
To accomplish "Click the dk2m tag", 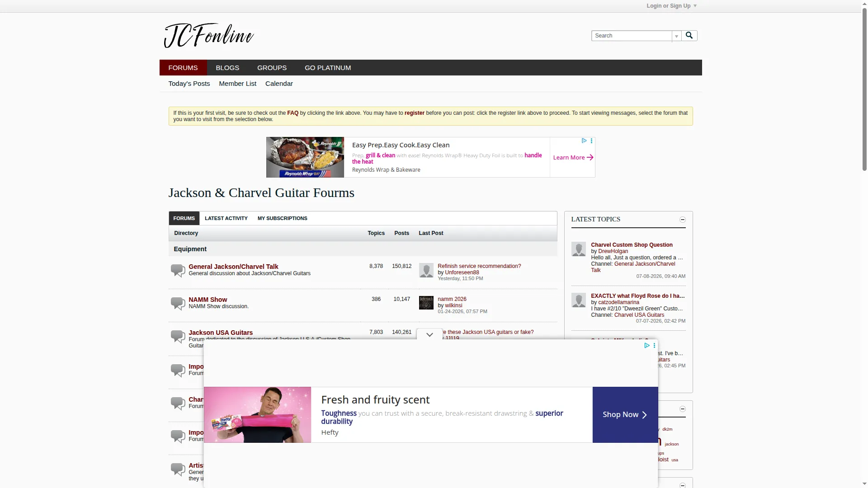I will click(667, 429).
